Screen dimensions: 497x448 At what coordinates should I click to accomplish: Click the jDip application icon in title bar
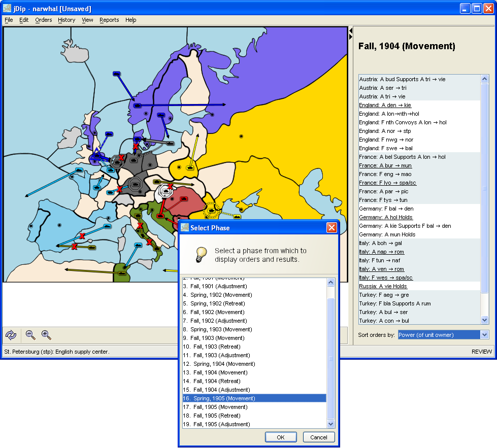[x=7, y=9]
